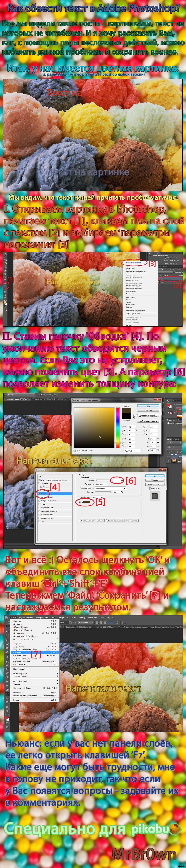186x868 pixels.
Task: Check the 'Только Web-цвета' checkbox
Action: point(75,450)
